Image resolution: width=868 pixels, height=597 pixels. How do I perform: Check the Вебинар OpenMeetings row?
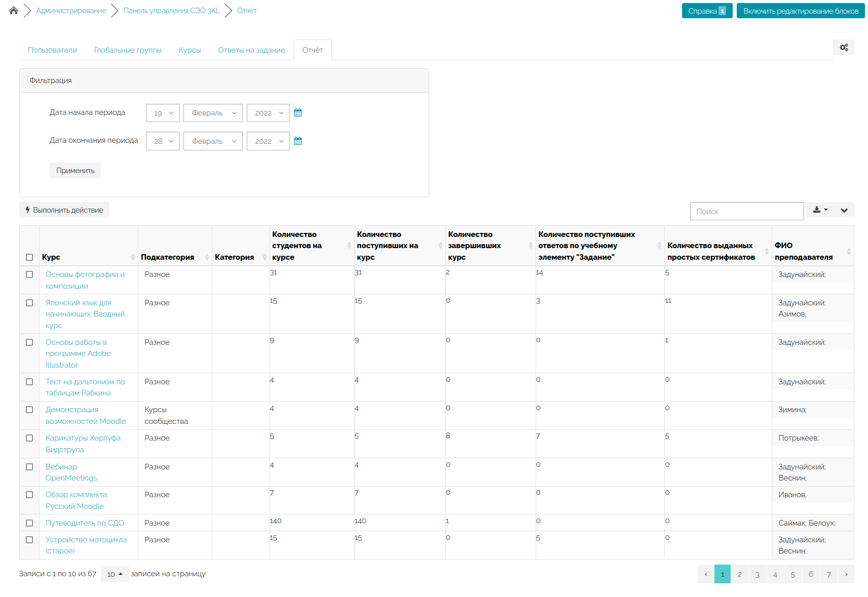click(x=29, y=467)
